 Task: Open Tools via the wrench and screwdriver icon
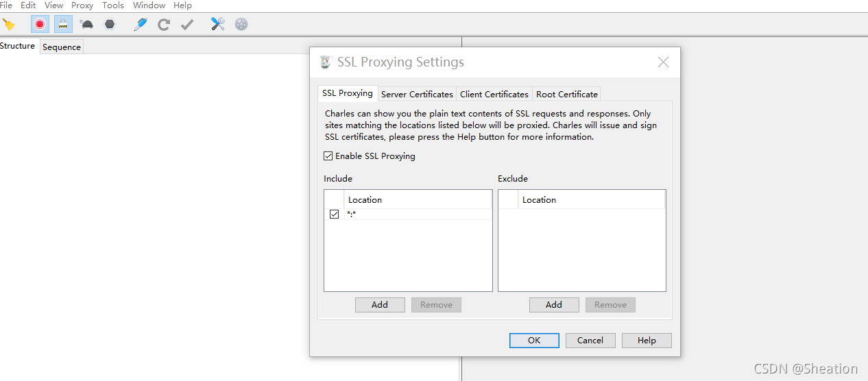tap(218, 25)
